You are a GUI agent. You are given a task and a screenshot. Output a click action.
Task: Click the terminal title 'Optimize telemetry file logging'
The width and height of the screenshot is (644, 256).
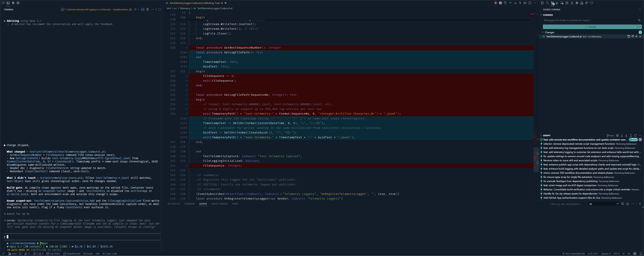(x=97, y=9)
